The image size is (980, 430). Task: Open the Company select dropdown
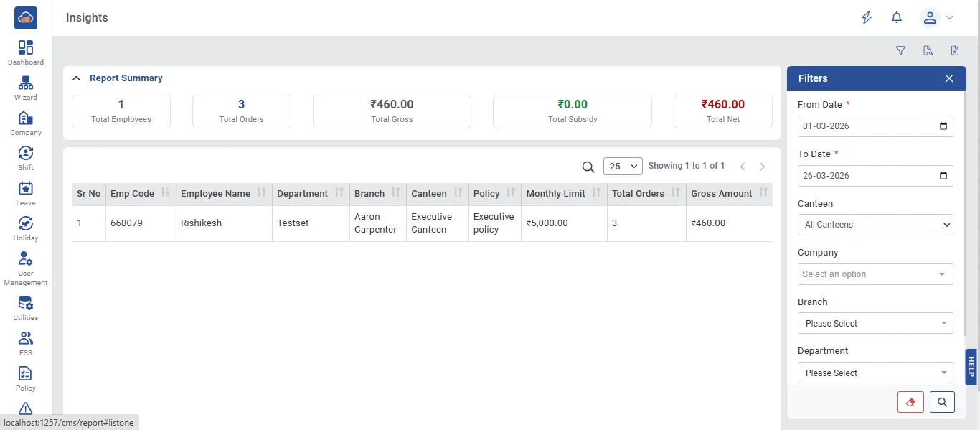(x=875, y=274)
